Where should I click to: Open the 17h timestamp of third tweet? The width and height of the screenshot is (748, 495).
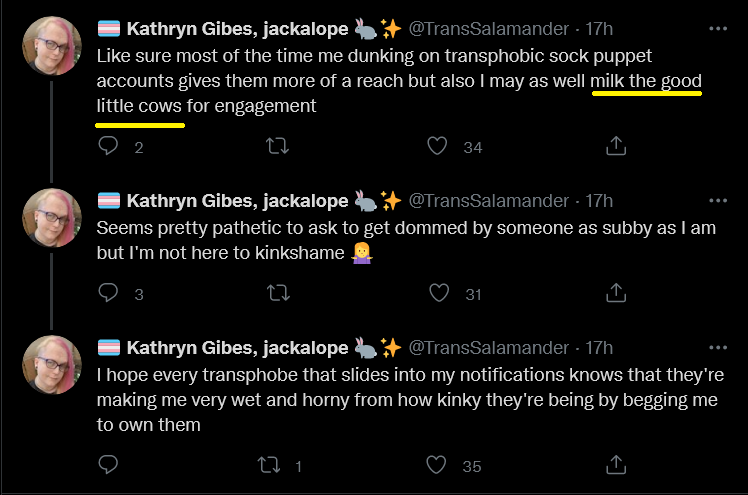(599, 348)
